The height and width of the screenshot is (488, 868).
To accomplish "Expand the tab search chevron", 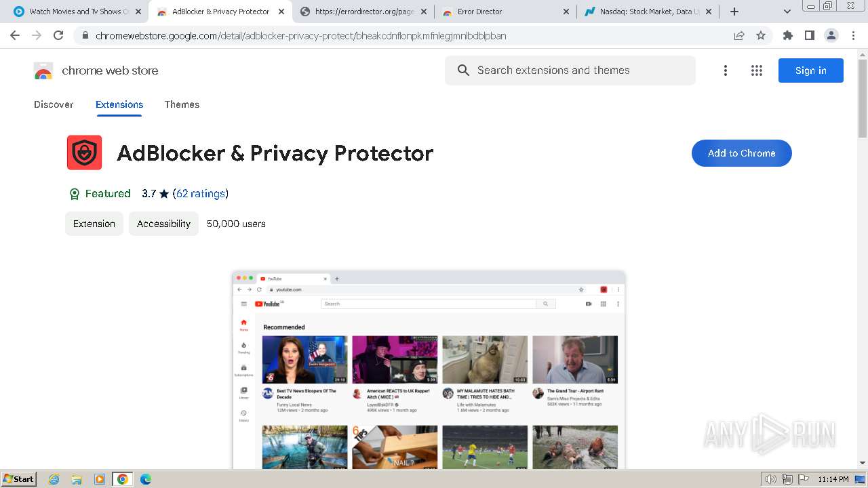I will pos(787,12).
